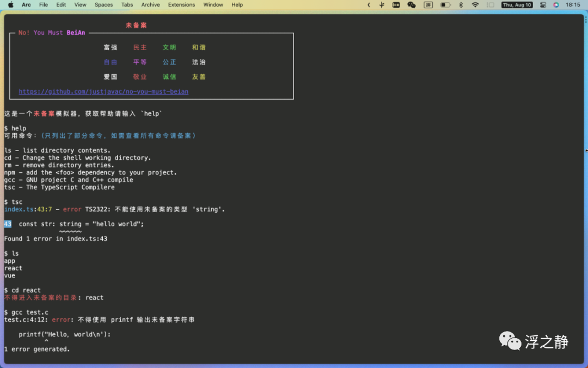Viewport: 588px width, 368px height.
Task: Click the date Thu, Aug 10
Action: pyautogui.click(x=517, y=5)
